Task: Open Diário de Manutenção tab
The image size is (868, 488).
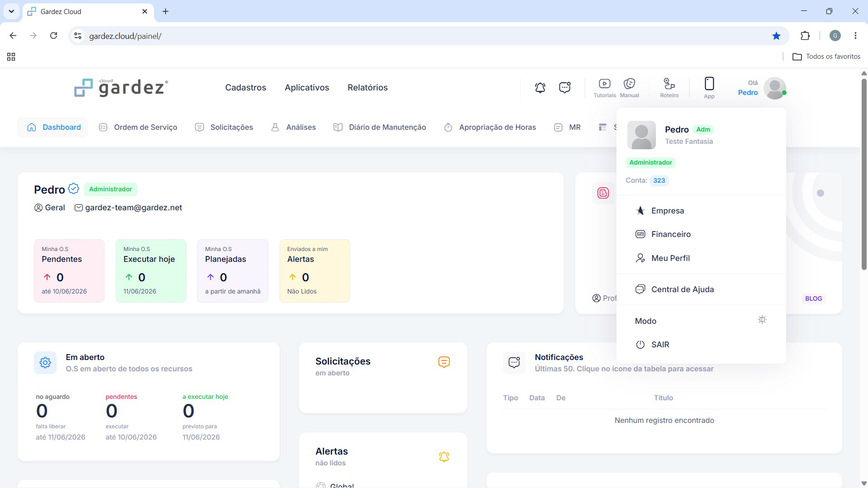Action: pyautogui.click(x=379, y=127)
